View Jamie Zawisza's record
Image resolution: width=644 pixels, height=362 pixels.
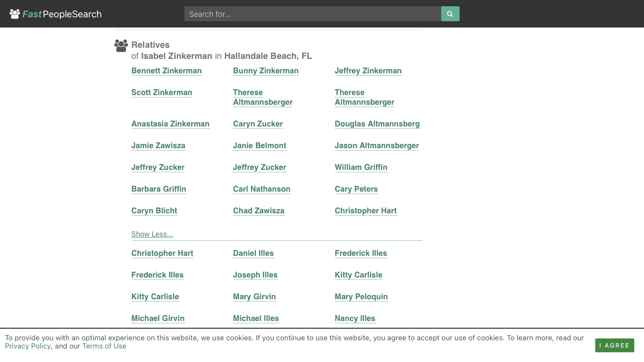[158, 146]
